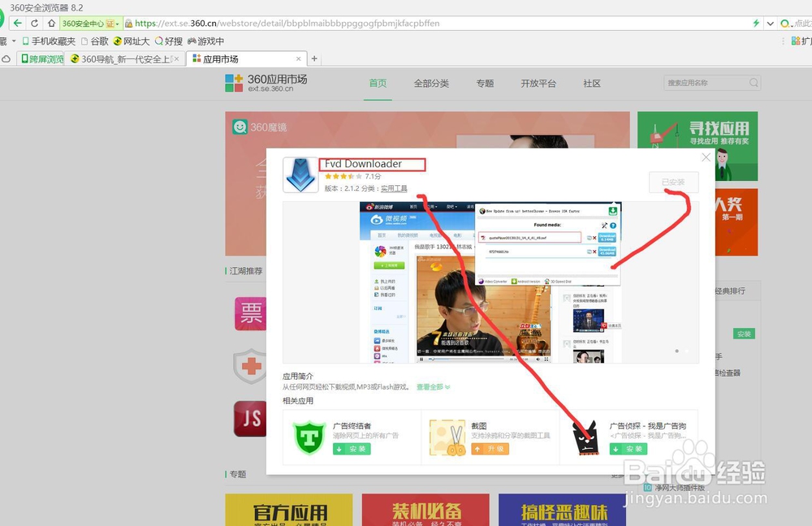Image resolution: width=812 pixels, height=526 pixels.
Task: Open 谷歌 bookmark
Action: point(95,41)
